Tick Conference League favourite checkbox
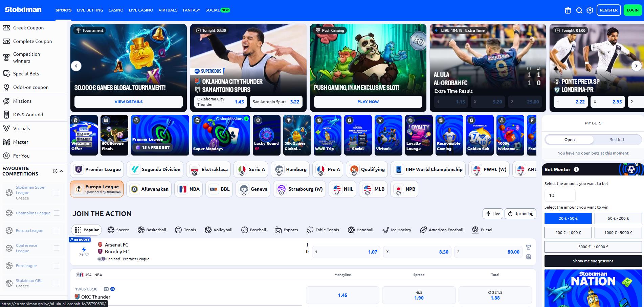 pos(57,248)
